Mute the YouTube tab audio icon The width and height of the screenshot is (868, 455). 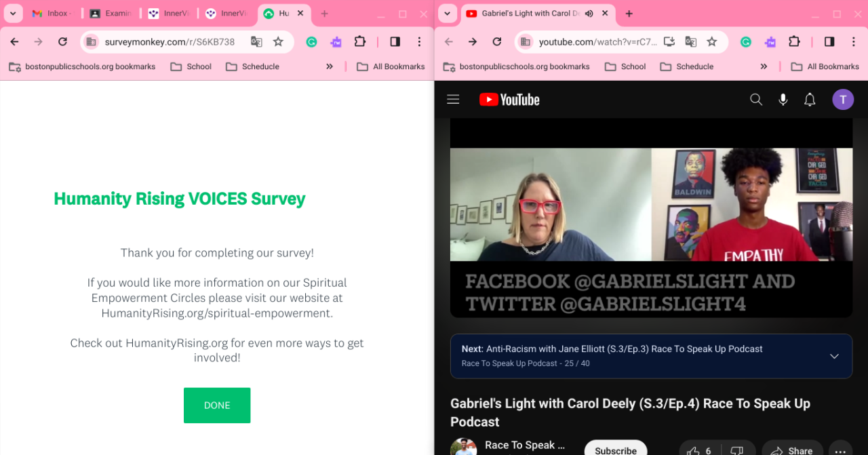(589, 14)
